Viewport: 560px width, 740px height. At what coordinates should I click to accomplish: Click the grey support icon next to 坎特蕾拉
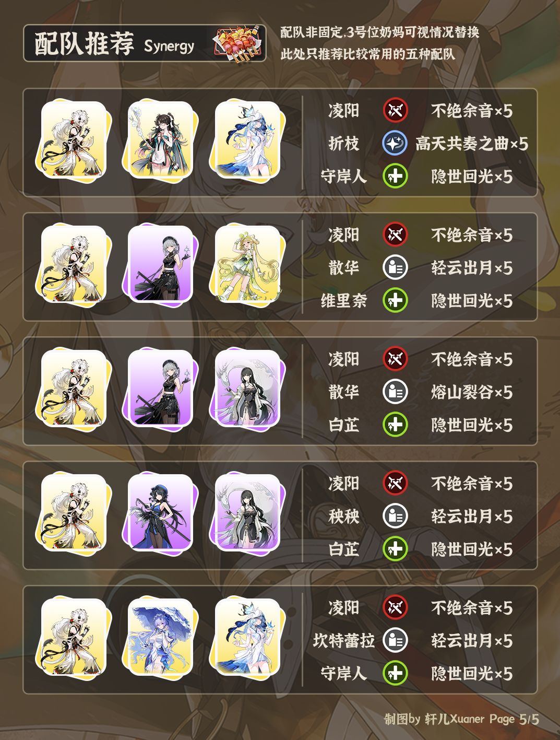click(395, 640)
